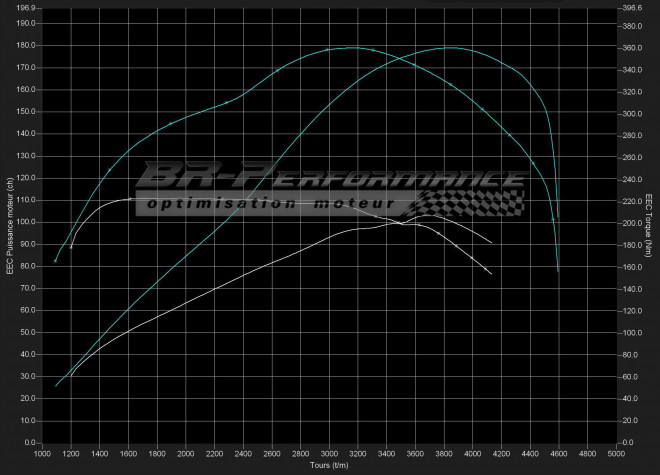Click the 3000 tick label on the x-axis
The image size is (660, 475).
pyautogui.click(x=329, y=454)
